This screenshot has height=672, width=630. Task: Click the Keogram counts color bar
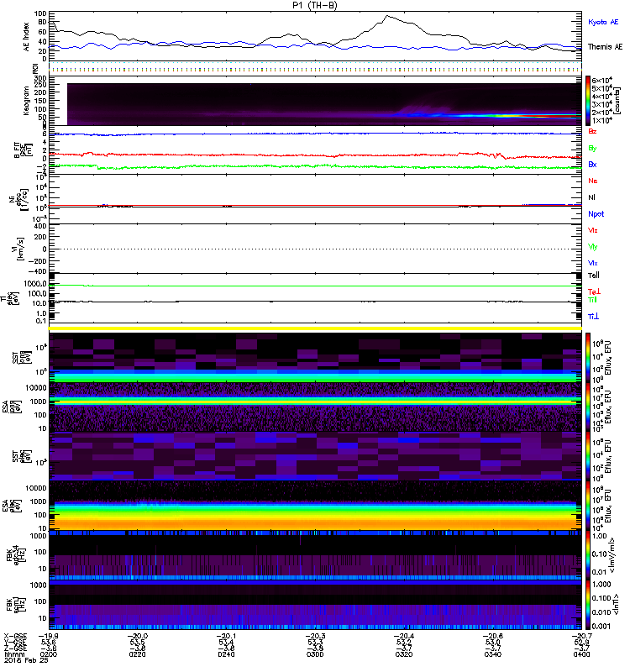[x=588, y=101]
